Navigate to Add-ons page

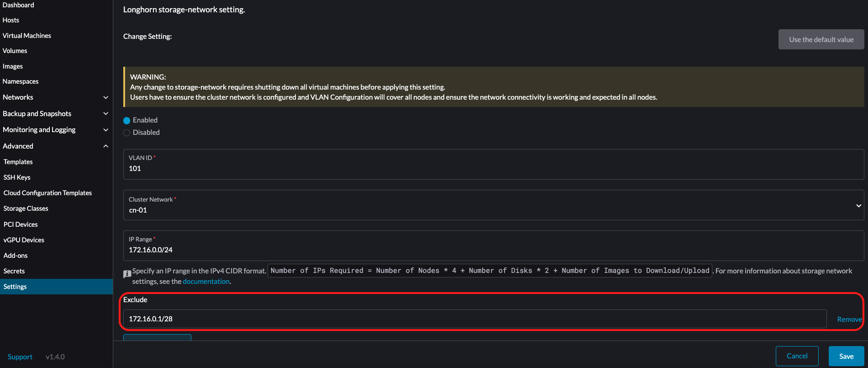point(16,256)
